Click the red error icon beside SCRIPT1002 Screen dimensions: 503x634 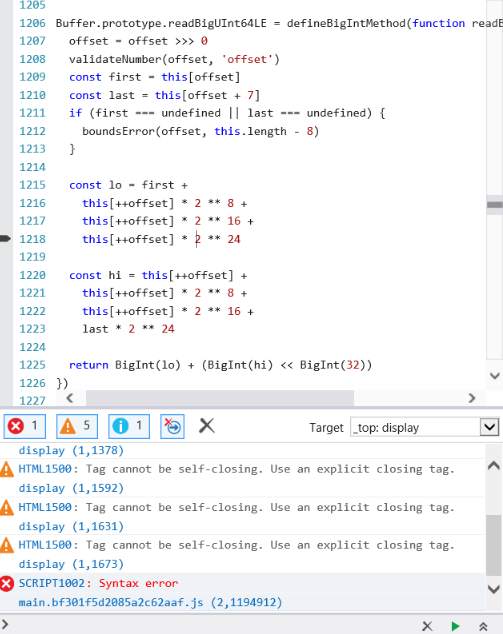coord(7,583)
